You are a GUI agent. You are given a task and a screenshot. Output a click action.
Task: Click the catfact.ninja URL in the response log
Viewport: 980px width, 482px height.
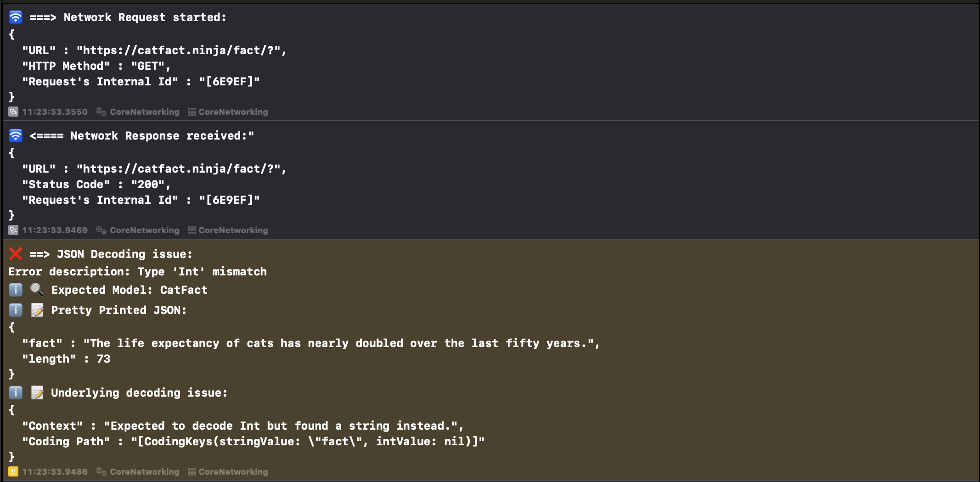[x=178, y=168]
